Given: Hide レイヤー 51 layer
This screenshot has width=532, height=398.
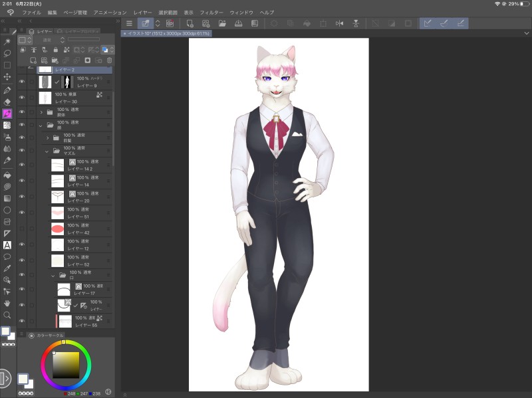Looking at the screenshot, I should tap(22, 213).
